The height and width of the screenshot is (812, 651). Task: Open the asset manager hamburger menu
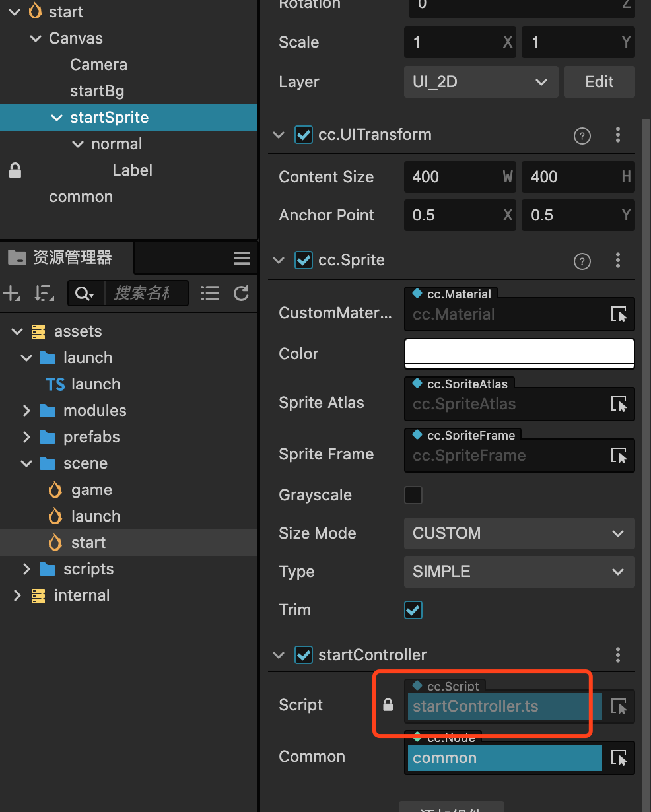coord(242,258)
